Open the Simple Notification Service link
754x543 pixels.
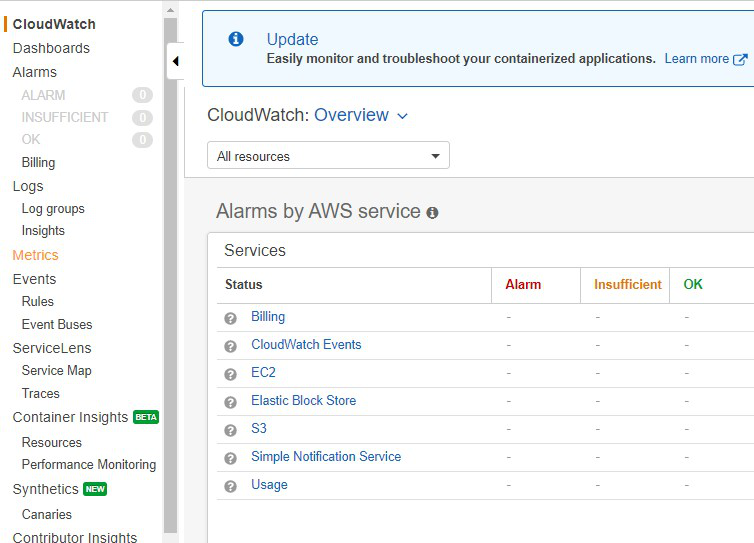pyautogui.click(x=326, y=457)
